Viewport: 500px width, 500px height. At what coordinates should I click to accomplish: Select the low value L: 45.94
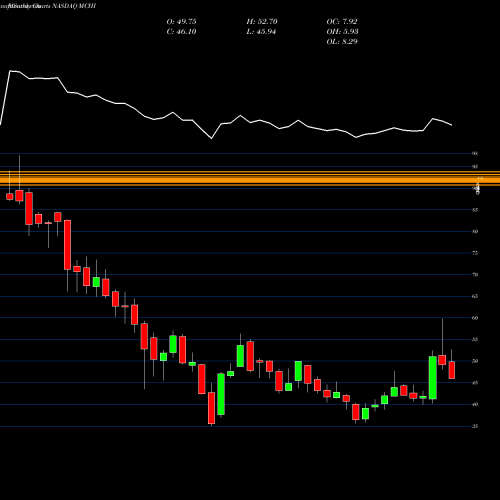tap(261, 32)
